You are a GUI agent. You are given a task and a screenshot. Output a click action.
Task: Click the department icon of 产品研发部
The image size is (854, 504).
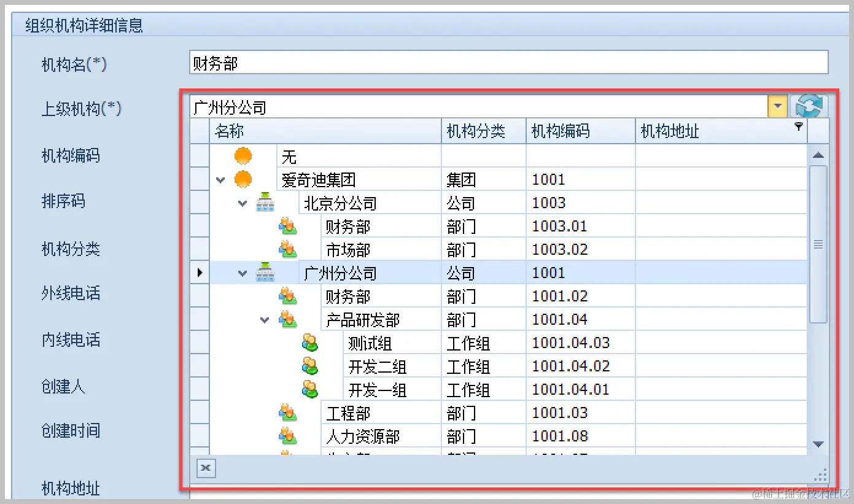click(x=287, y=319)
